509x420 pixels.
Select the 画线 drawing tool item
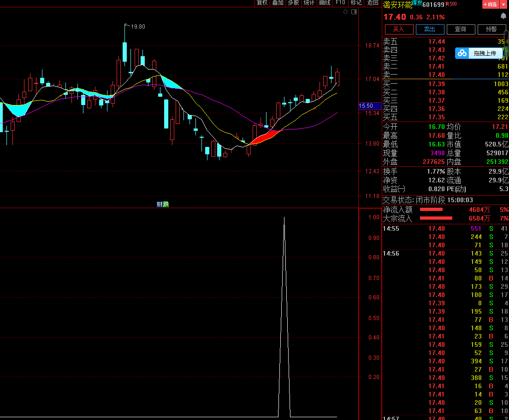tap(325, 3)
